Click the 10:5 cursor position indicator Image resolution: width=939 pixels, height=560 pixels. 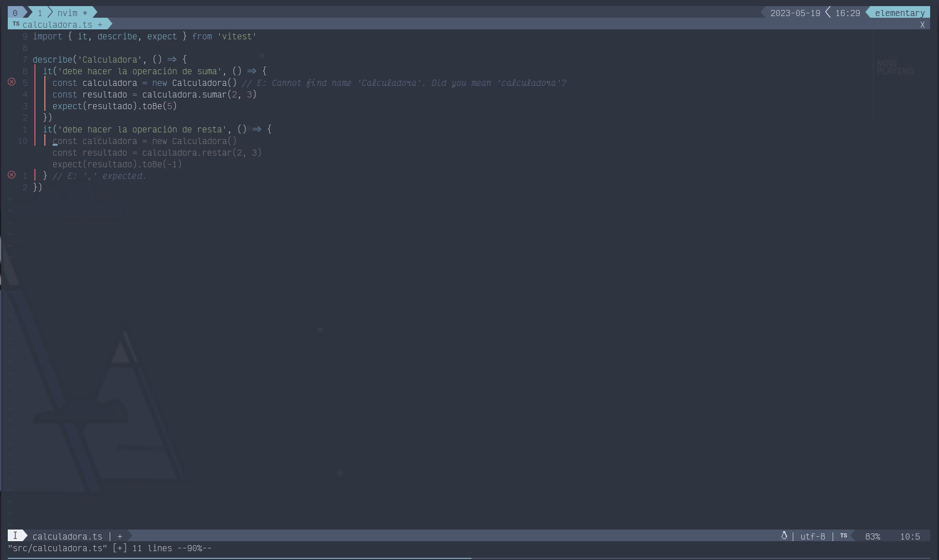coord(910,536)
